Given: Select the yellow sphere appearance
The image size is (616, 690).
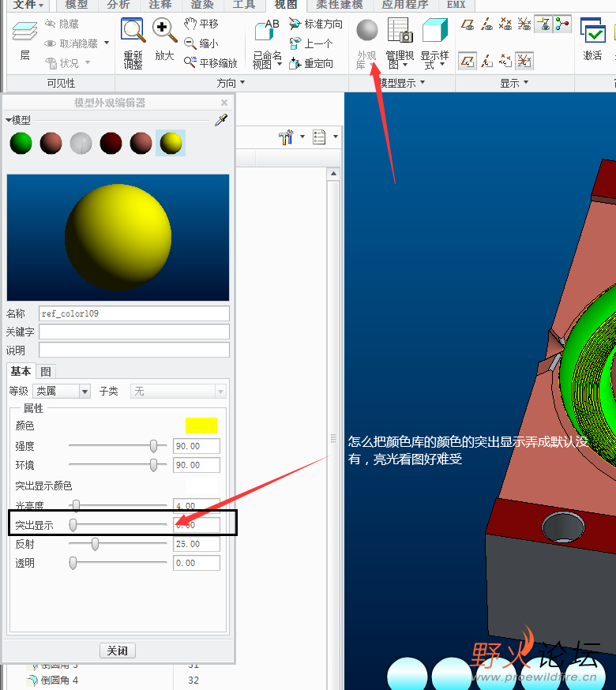Looking at the screenshot, I should point(171,143).
